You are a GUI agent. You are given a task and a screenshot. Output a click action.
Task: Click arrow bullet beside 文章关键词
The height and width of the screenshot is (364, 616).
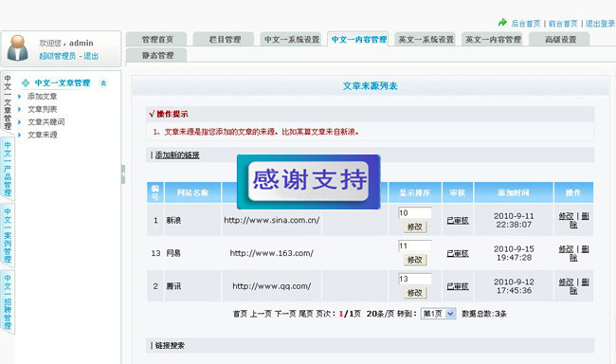tap(19, 122)
